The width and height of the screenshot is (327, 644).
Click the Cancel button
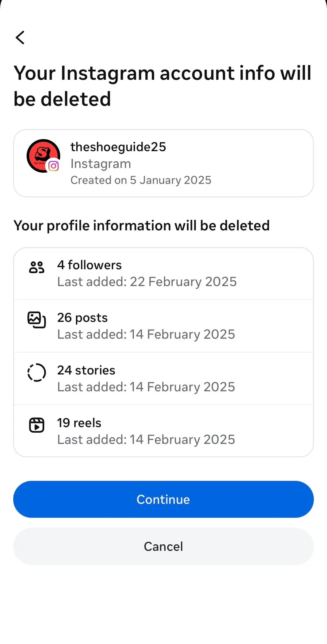163,546
